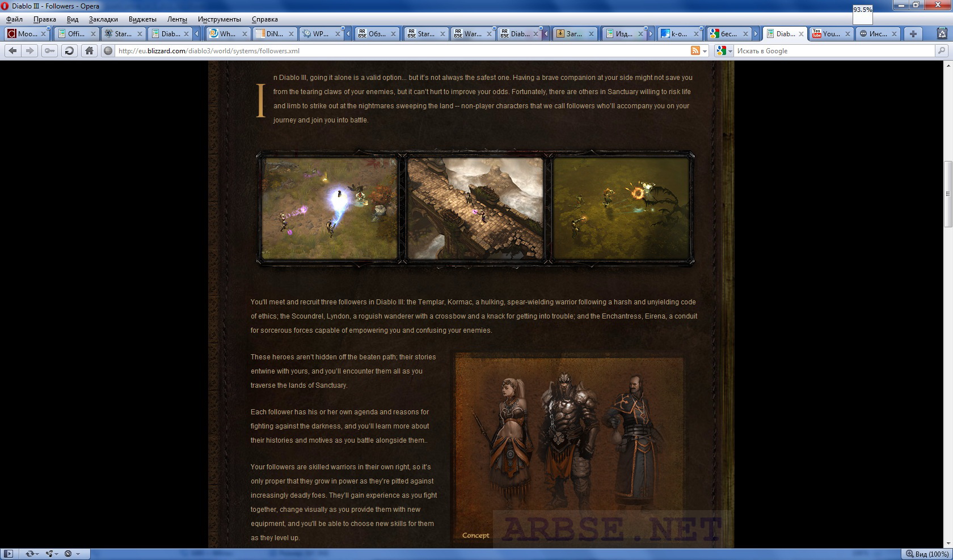Open the left gameplay screenshot with blue spell
Screen dimensions: 953x560
pyautogui.click(x=330, y=209)
